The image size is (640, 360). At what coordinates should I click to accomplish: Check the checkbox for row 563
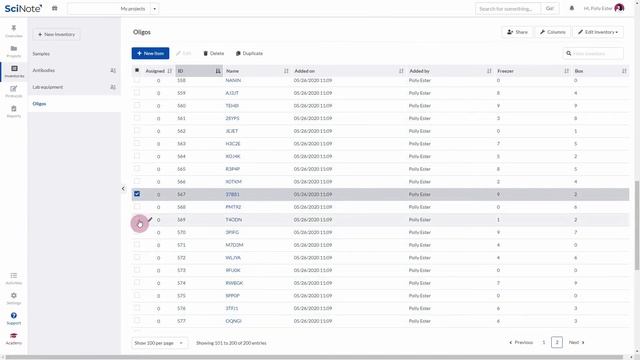pos(137,143)
